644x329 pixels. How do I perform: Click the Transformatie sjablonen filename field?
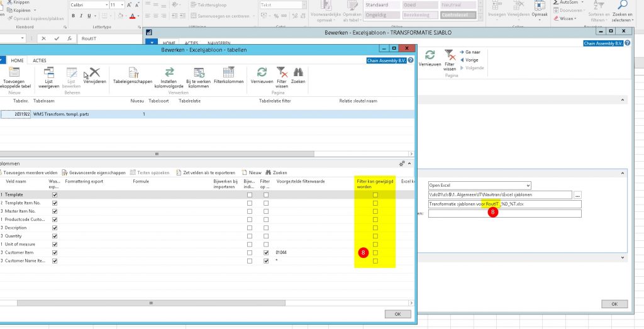coord(505,204)
